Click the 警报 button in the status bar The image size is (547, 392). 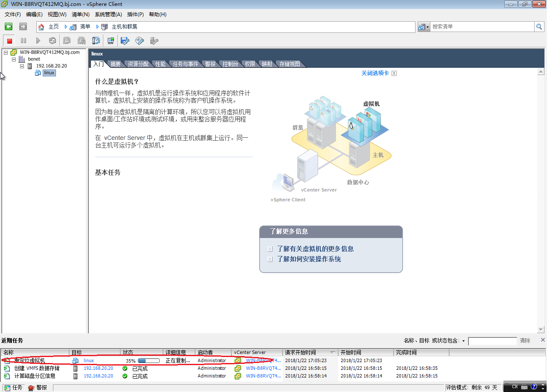38,387
